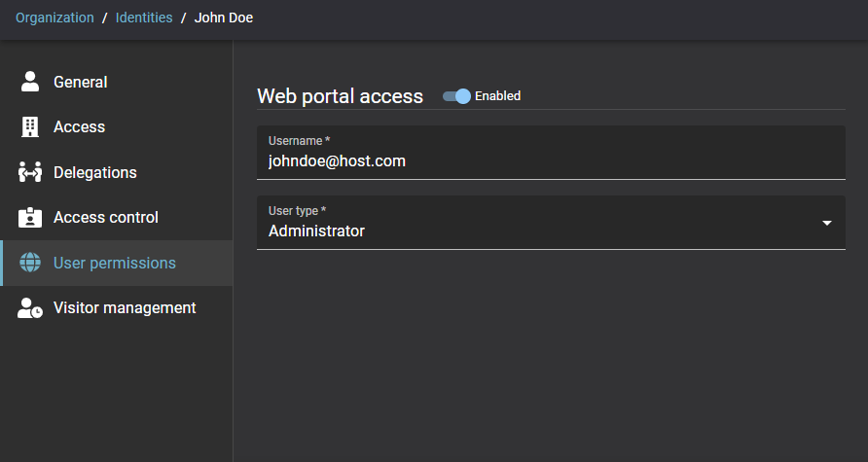
Task: Click the Enabled label beside the switch
Action: 497,96
